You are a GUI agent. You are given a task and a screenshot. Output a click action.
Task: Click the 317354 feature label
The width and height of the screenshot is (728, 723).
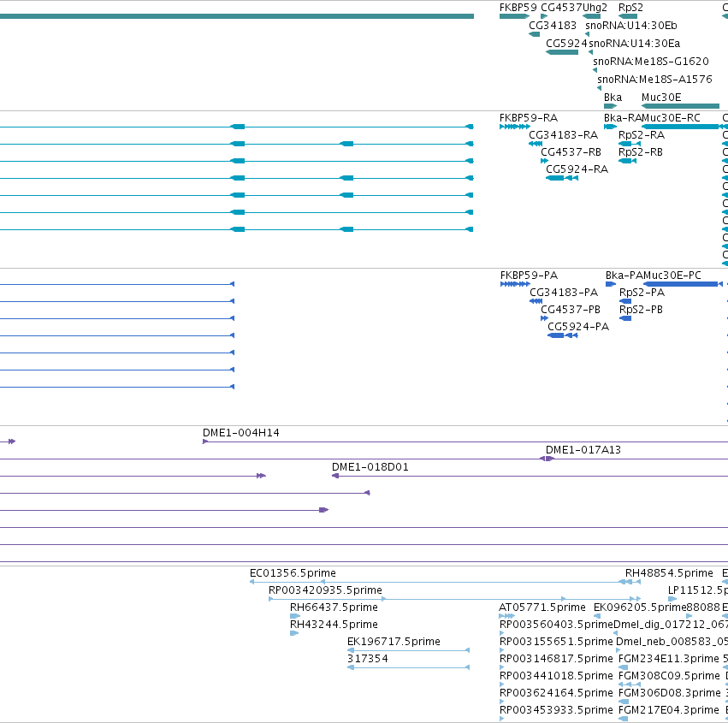tap(367, 659)
